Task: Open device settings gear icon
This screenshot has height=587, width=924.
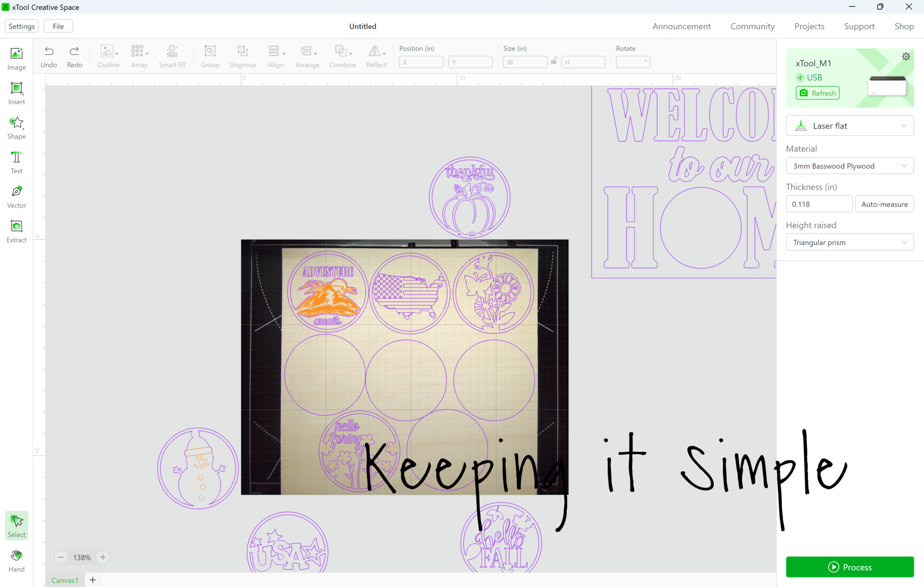Action: (x=906, y=56)
